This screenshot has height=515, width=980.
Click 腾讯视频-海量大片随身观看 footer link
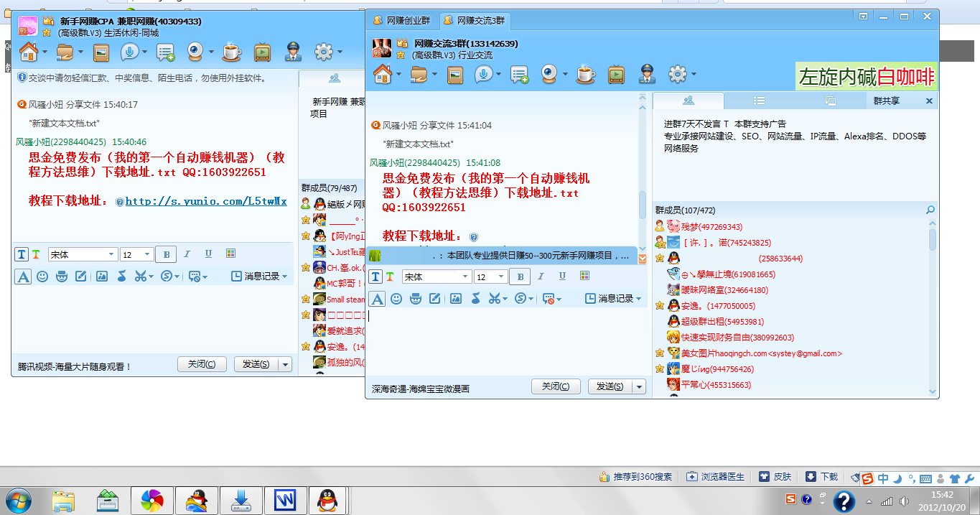[75, 366]
